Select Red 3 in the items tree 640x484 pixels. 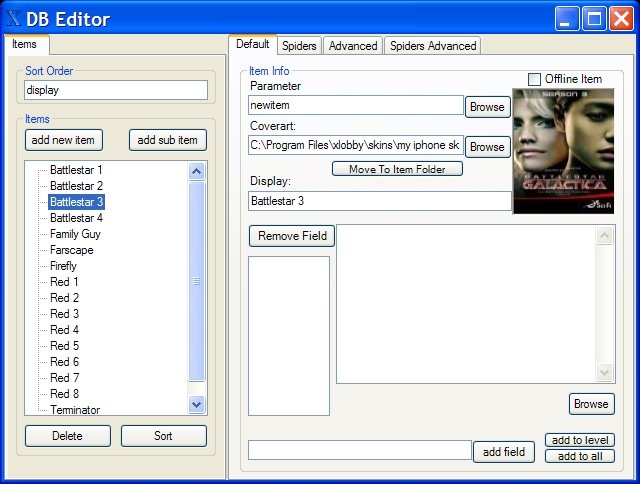click(64, 314)
